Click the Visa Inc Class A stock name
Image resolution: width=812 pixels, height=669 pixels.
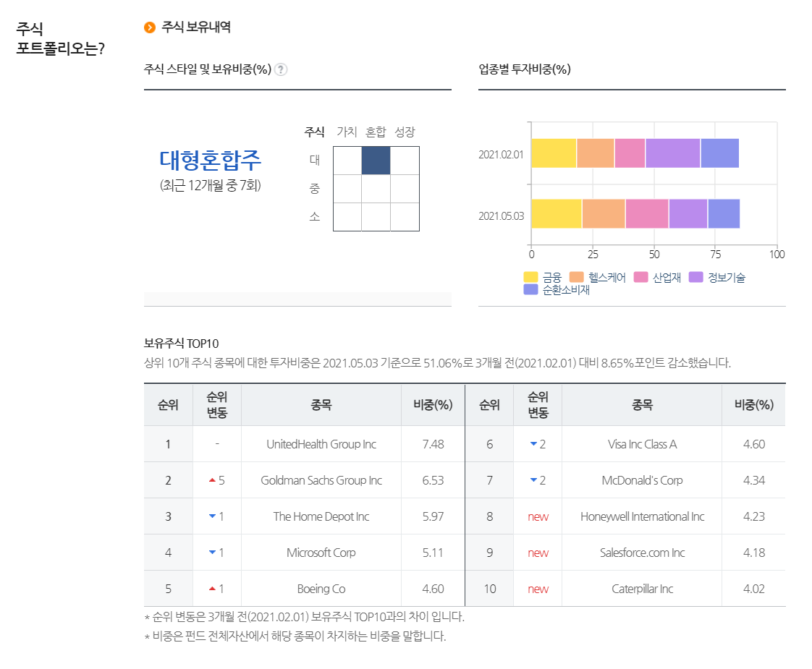(x=642, y=445)
